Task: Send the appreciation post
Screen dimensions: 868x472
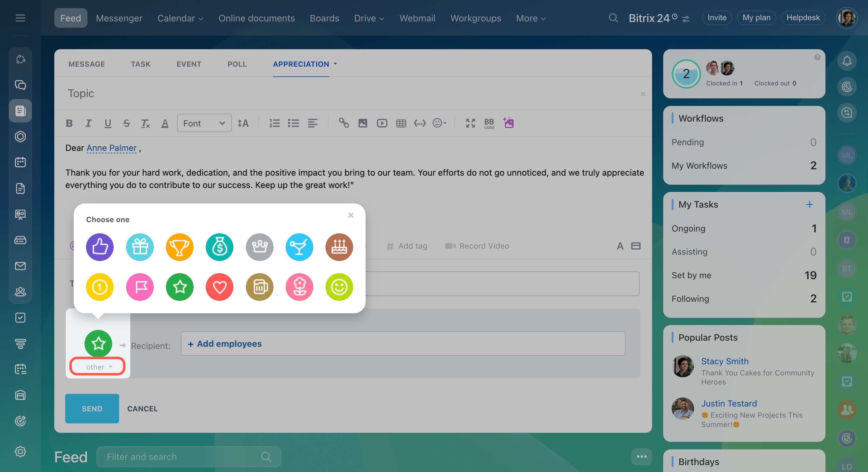Action: click(92, 409)
